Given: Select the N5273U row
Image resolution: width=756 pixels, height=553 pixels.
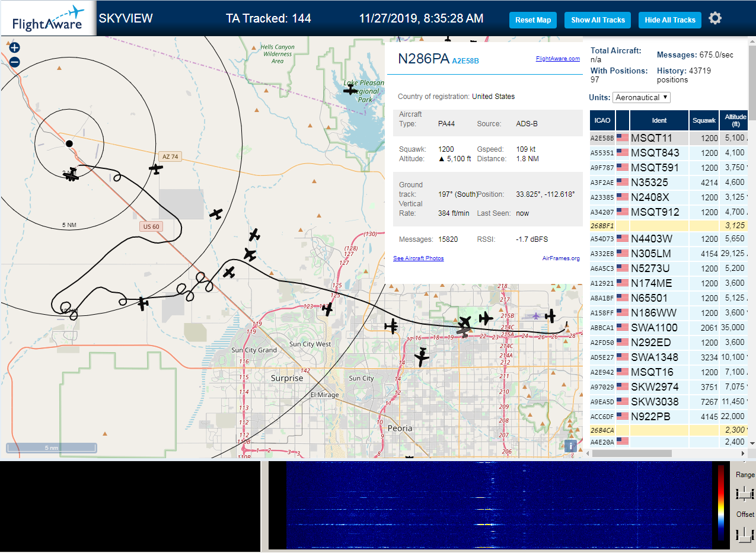Looking at the screenshot, I should pyautogui.click(x=669, y=268).
